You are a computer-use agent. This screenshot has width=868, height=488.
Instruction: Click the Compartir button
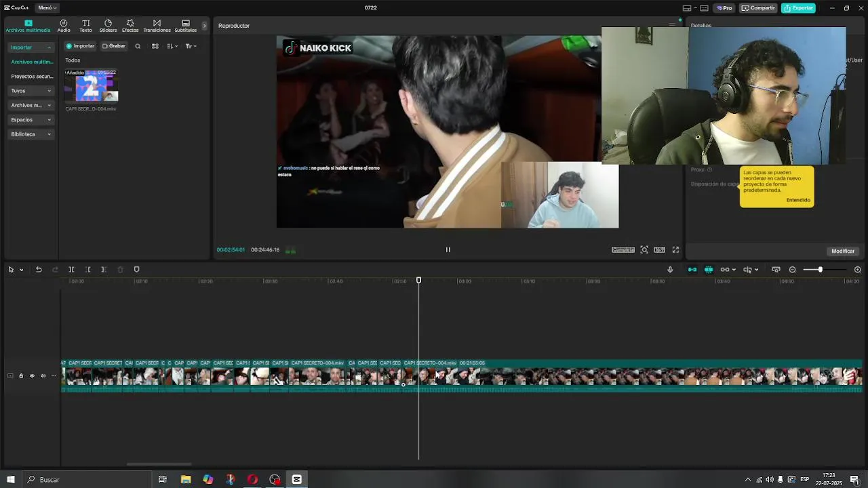pos(758,8)
